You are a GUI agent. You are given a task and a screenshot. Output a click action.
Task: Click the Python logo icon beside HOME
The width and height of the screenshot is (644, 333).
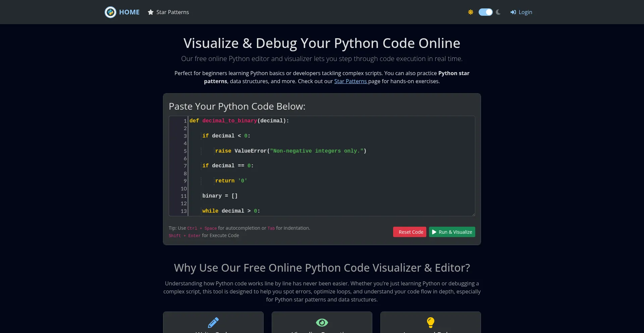[110, 12]
